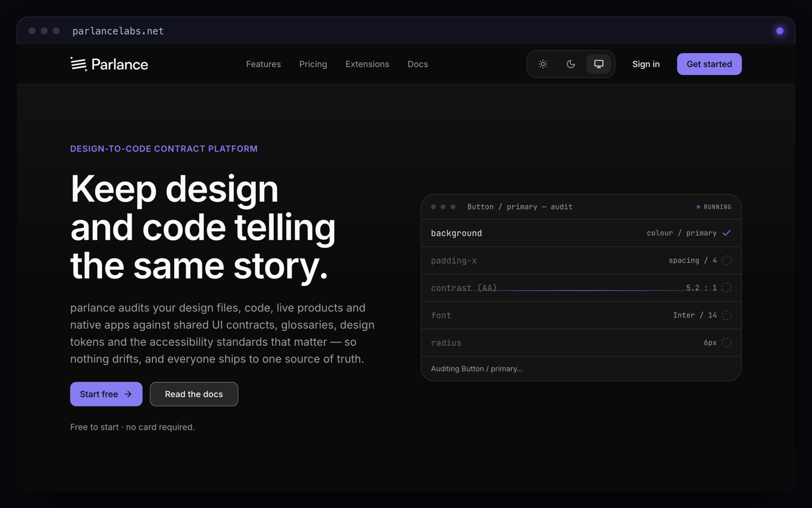Screen dimensions: 812x508
Task: Click the Get started button
Action: click(709, 64)
